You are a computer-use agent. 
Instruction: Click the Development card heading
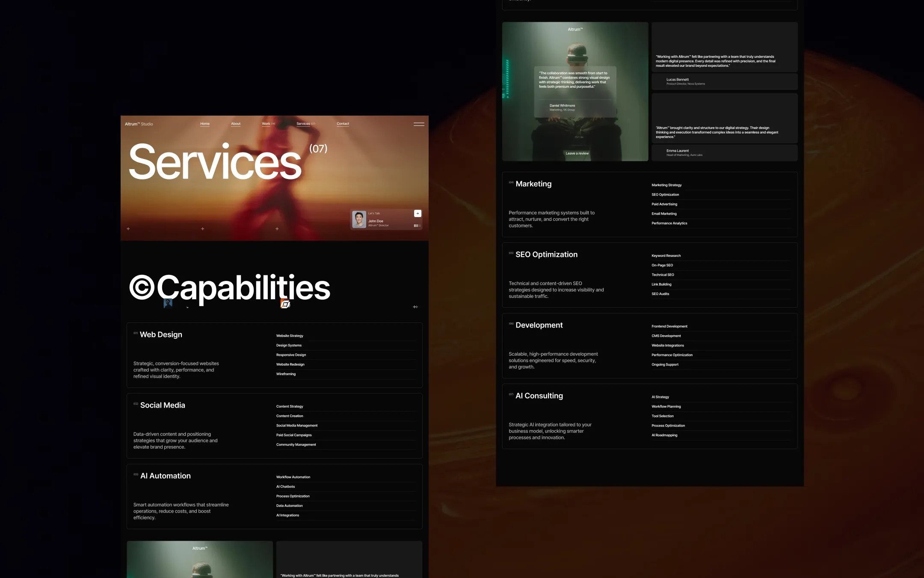pyautogui.click(x=539, y=325)
